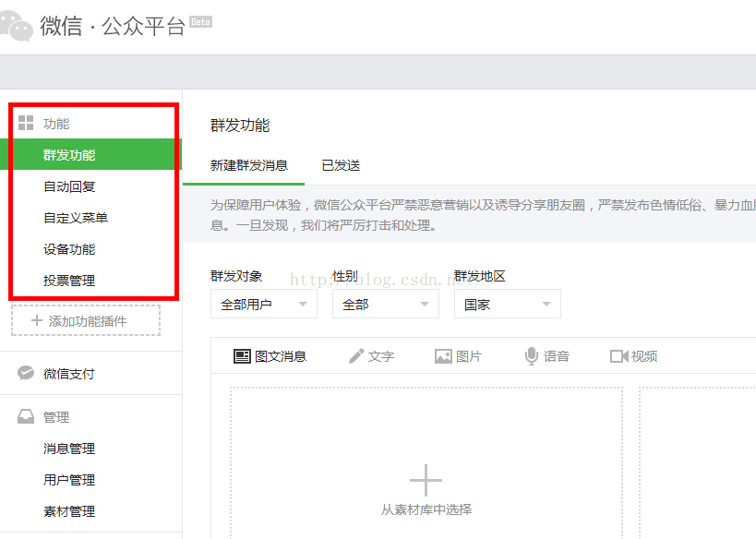Screen dimensions: 756x539
Task: Click the Beta badge by the title
Action: (200, 22)
